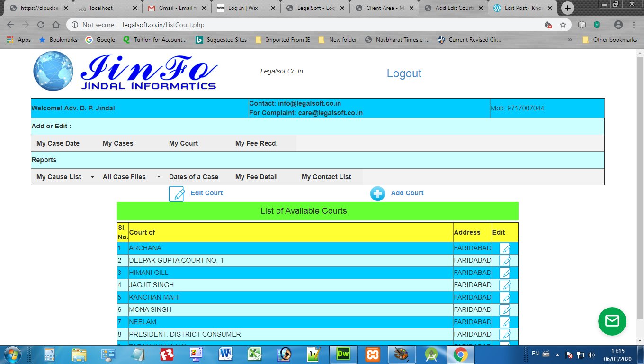
Task: Click the Edit Court pencil icon
Action: tap(177, 193)
